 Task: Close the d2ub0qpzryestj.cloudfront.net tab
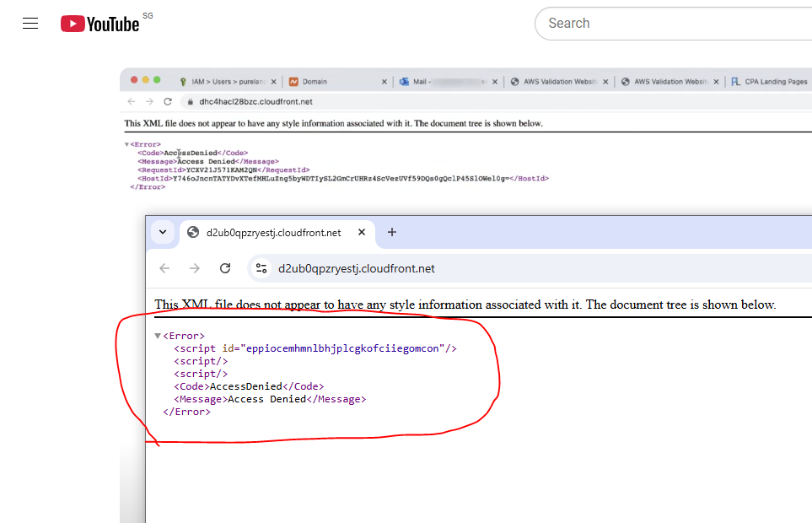363,232
